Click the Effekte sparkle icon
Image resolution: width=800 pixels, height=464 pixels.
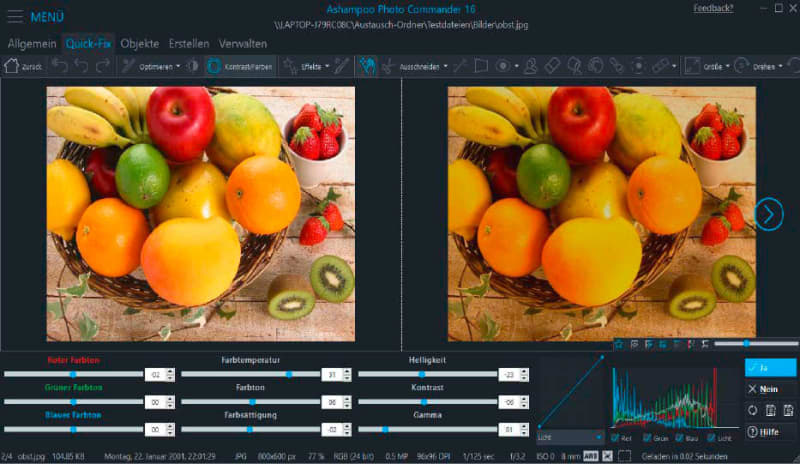[290, 66]
